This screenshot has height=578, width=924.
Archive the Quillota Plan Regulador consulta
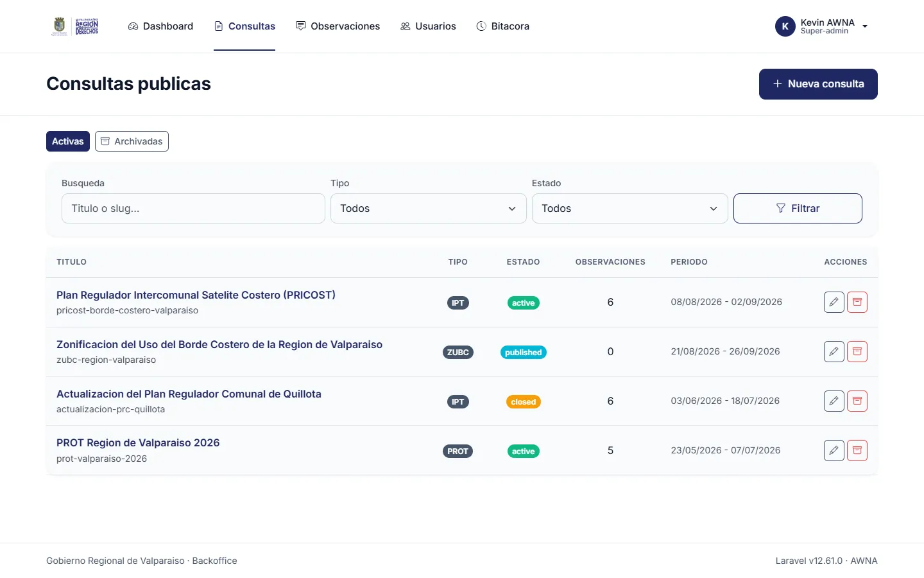tap(857, 401)
